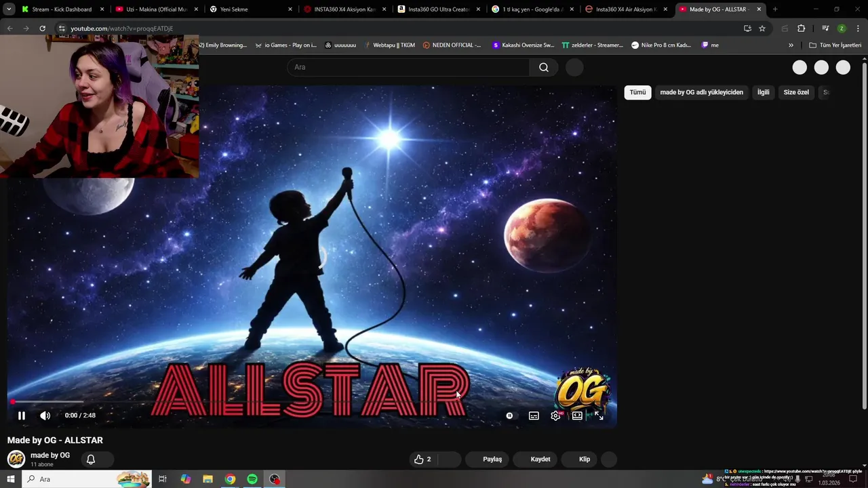Viewport: 868px width, 488px height.
Task: Like the video with the thumbs-up button
Action: pyautogui.click(x=423, y=459)
